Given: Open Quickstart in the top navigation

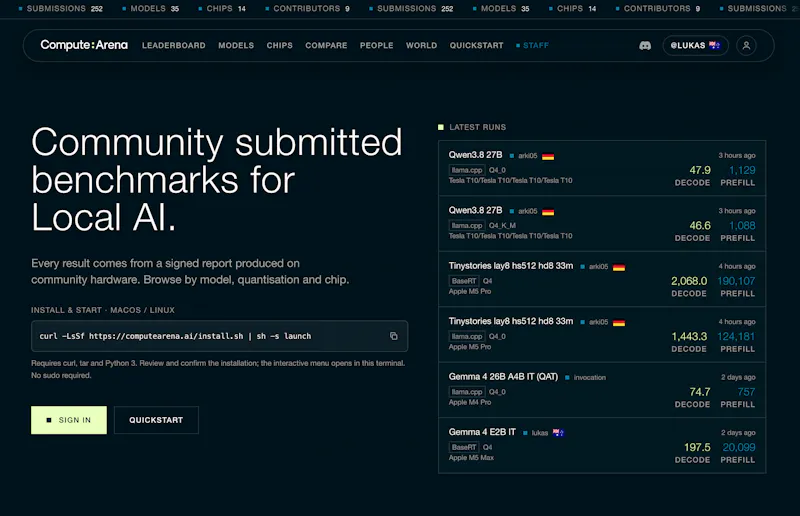Looking at the screenshot, I should (x=477, y=45).
